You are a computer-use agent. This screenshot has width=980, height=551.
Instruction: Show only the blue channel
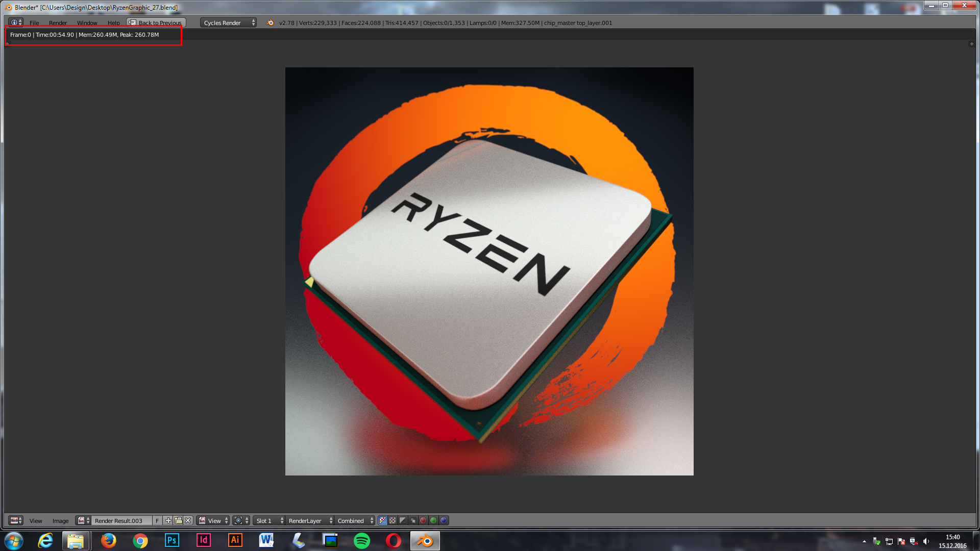click(x=444, y=520)
